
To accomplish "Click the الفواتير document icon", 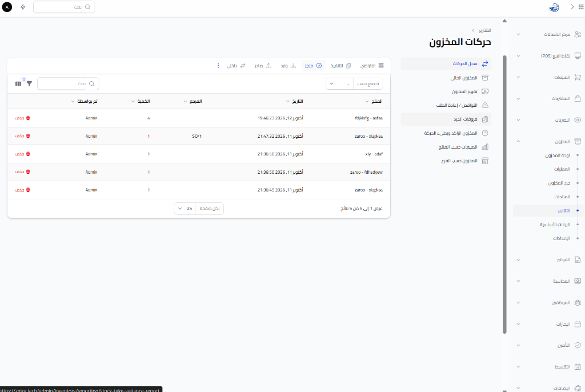I will pos(578,259).
